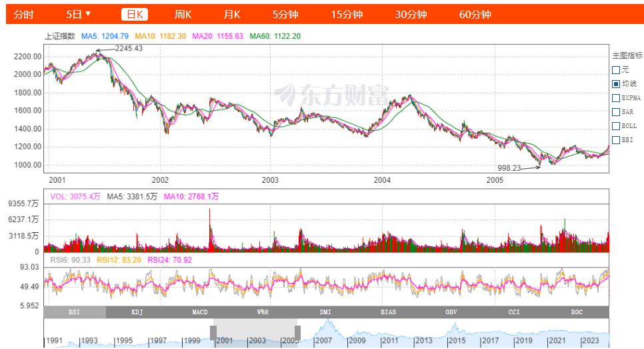Click the selected gray range window in the timeline
The width and height of the screenshot is (644, 349).
(x=255, y=333)
